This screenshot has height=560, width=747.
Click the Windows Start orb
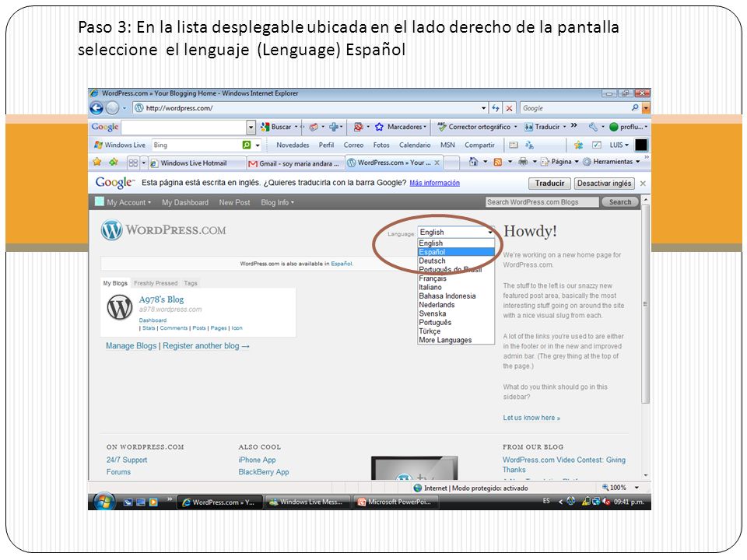point(103,502)
